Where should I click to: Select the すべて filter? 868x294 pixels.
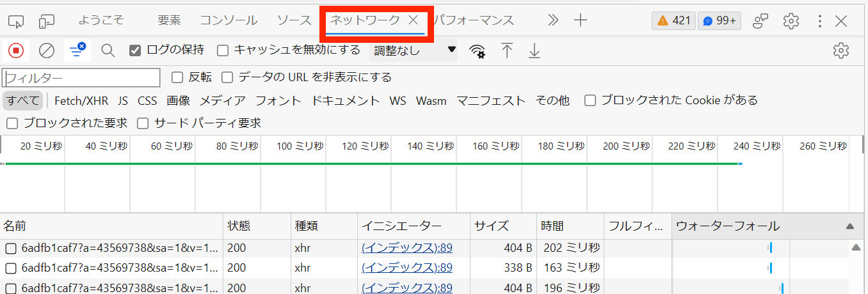(x=24, y=100)
